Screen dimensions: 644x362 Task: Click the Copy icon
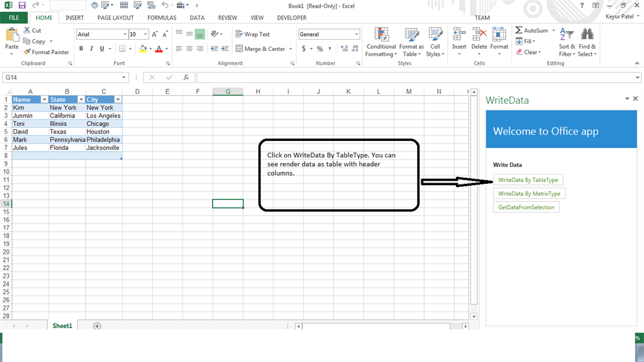[26, 41]
